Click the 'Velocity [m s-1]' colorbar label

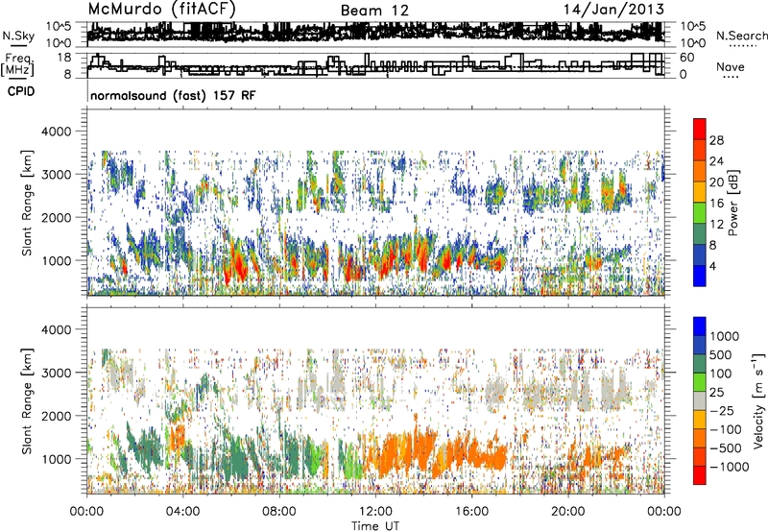(758, 400)
